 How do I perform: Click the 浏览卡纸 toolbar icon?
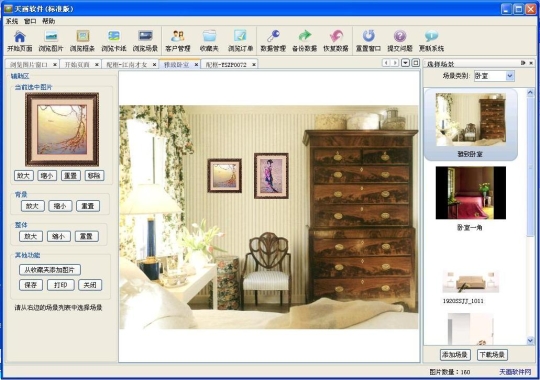pos(114,41)
